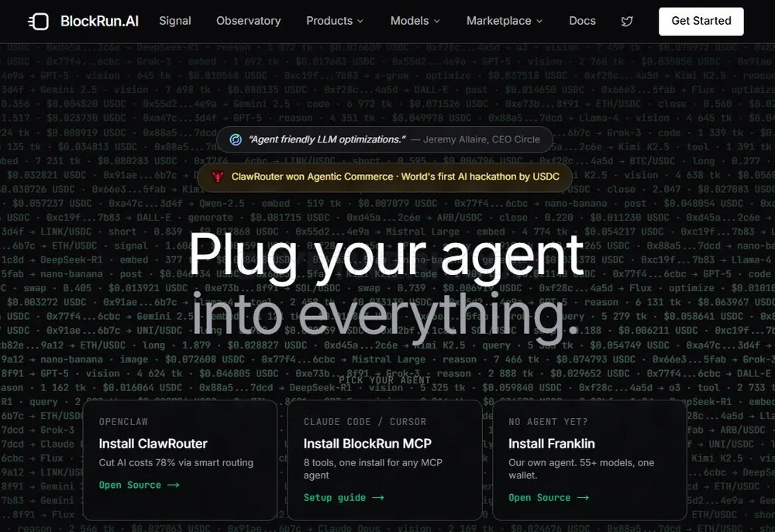
Task: Click the BlockRun.AI logo icon
Action: point(39,21)
